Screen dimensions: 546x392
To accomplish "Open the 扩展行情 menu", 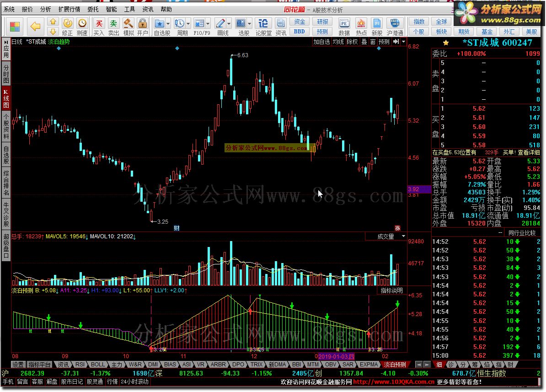I will click(x=70, y=10).
